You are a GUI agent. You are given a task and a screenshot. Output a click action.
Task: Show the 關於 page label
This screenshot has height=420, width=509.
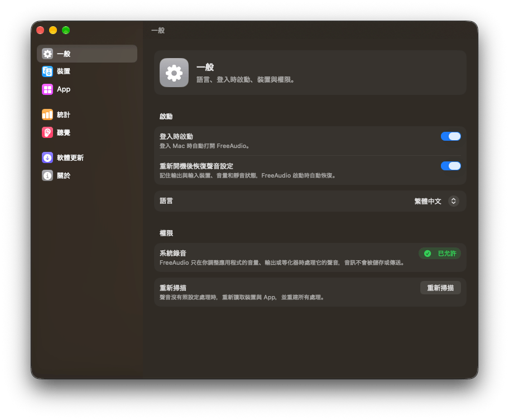click(64, 175)
